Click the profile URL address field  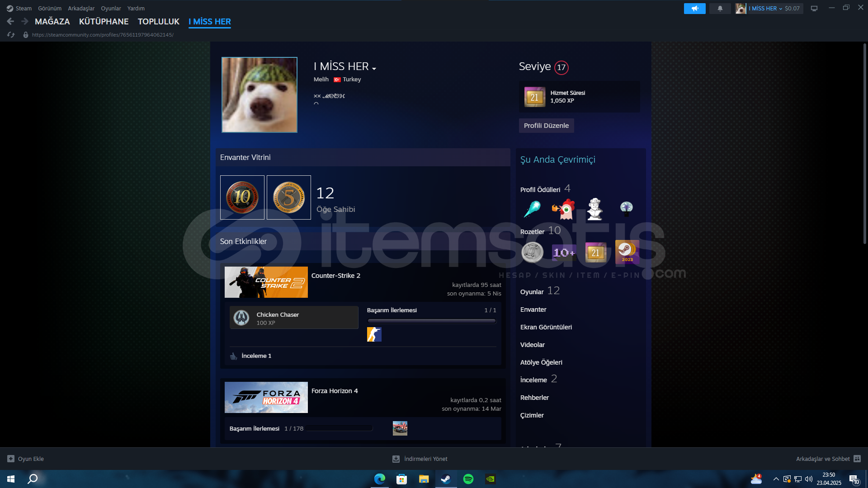click(x=103, y=35)
